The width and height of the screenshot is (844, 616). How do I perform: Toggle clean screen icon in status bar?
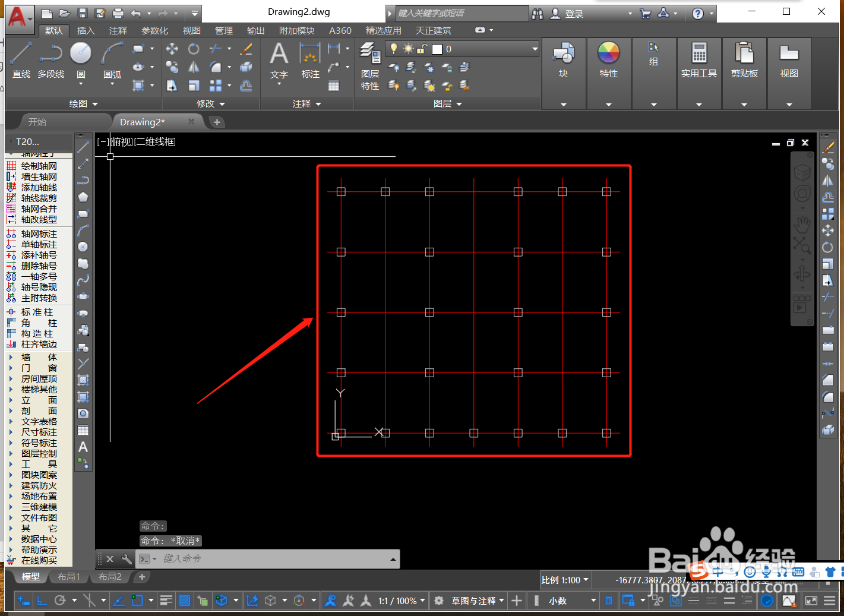[811, 601]
